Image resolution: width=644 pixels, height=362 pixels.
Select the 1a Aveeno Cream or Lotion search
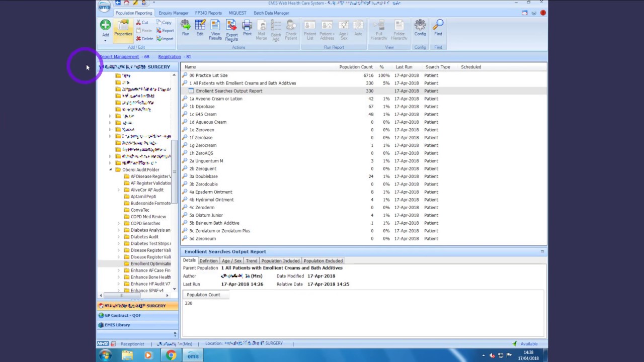[x=215, y=99]
